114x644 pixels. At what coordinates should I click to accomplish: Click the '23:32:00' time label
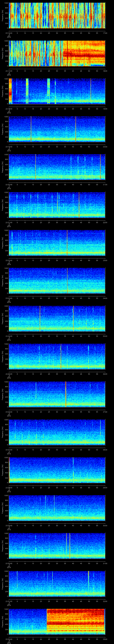tap(9, 639)
